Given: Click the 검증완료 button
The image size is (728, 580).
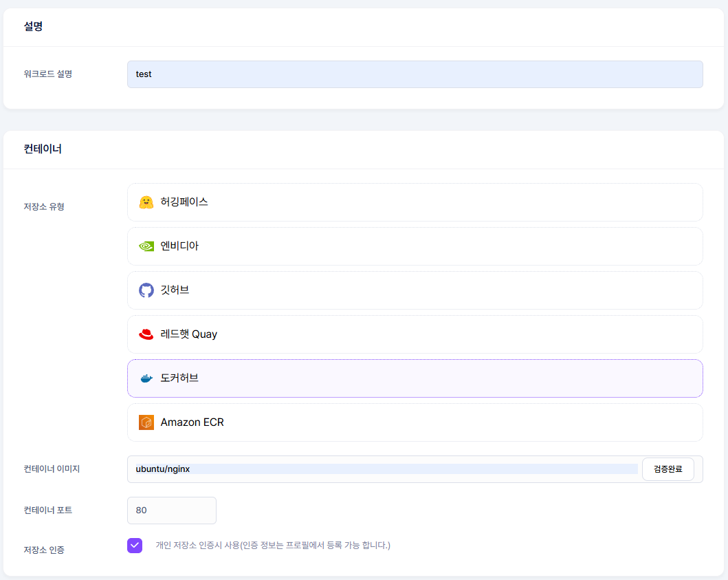Looking at the screenshot, I should coord(668,469).
